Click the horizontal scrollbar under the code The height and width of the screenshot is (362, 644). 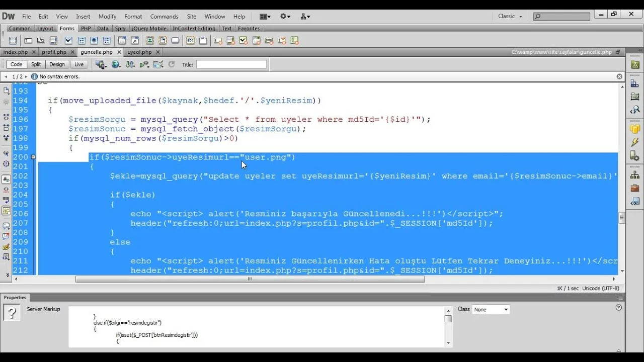(x=250, y=279)
